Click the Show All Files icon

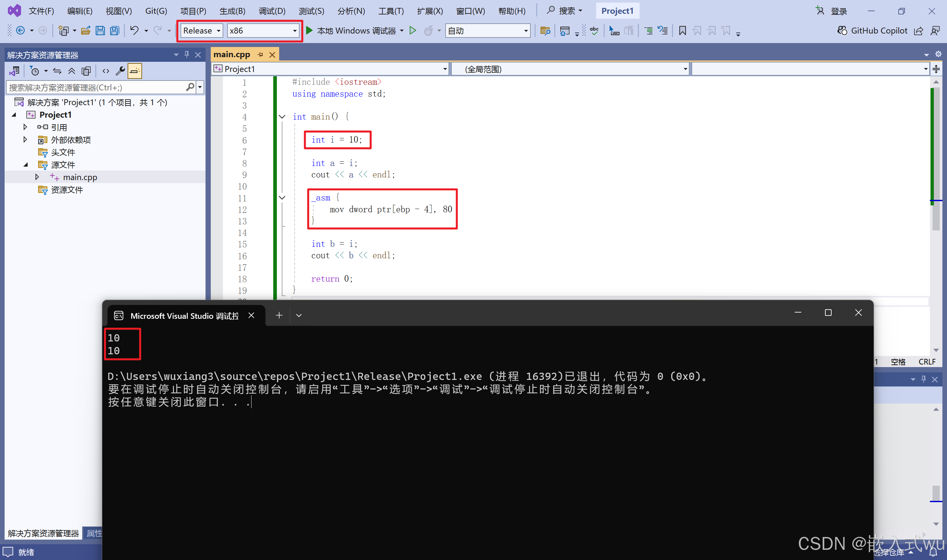(86, 71)
